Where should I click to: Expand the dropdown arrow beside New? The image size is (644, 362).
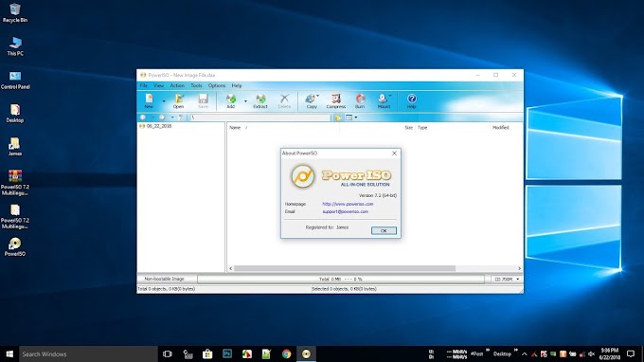coord(164,101)
